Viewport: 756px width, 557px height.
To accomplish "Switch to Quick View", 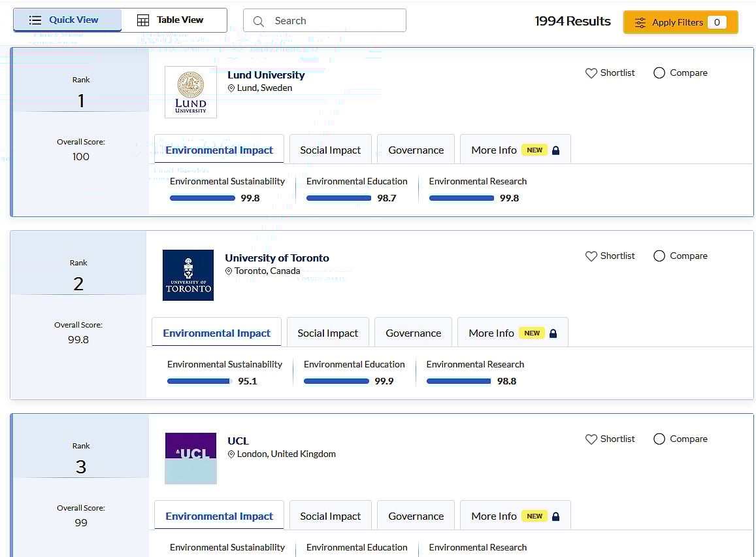I will point(67,20).
